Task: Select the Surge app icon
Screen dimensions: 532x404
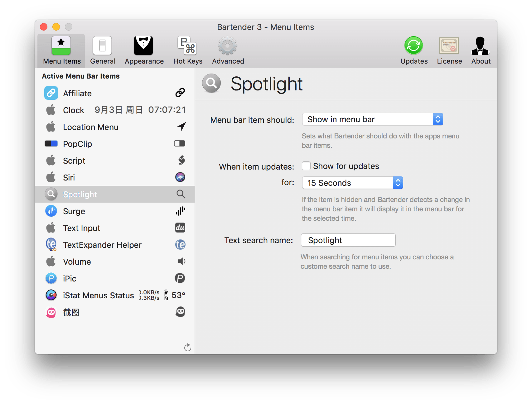Action: tap(51, 211)
